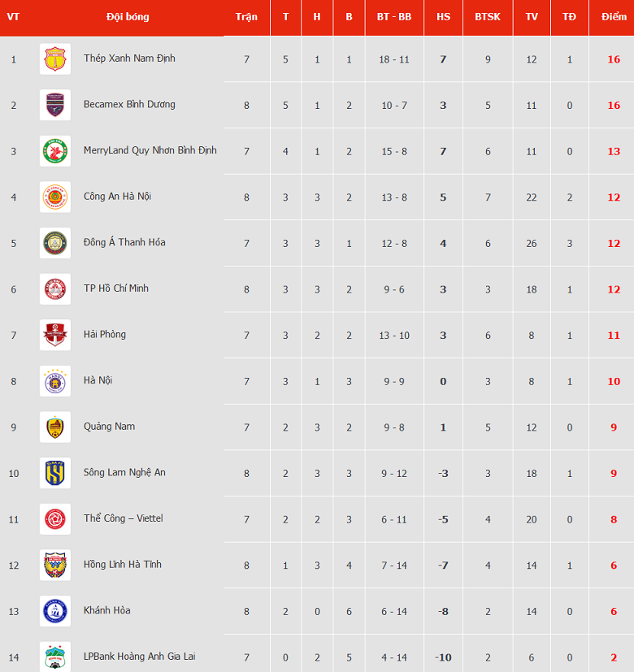The image size is (634, 672).
Task: Click the Quảng Nam team name
Action: (x=109, y=427)
